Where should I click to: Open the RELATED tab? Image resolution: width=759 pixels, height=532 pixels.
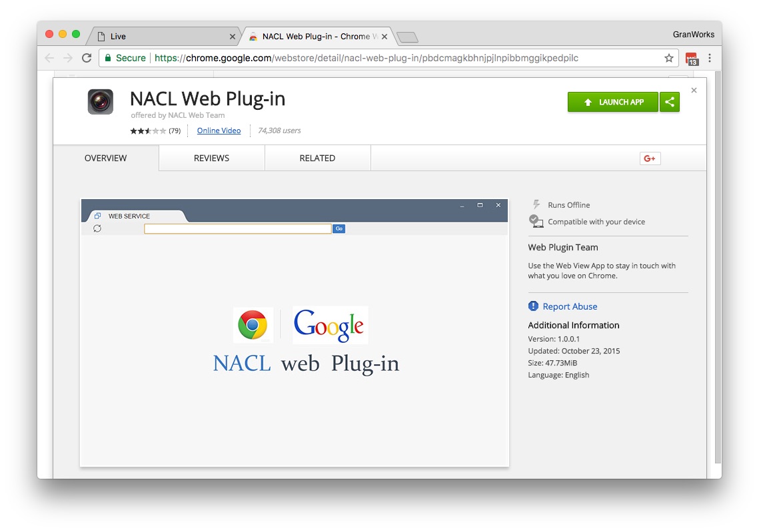(x=318, y=158)
